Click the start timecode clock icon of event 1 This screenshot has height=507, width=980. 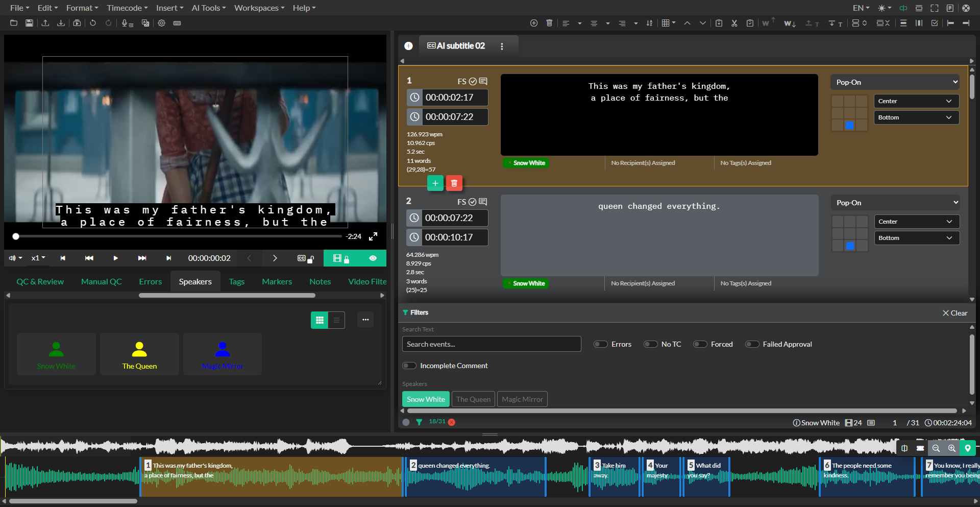415,98
